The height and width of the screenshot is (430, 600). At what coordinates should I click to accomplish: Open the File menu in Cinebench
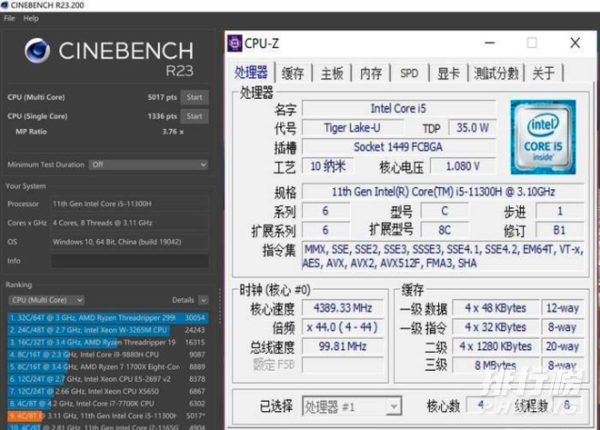coord(9,18)
